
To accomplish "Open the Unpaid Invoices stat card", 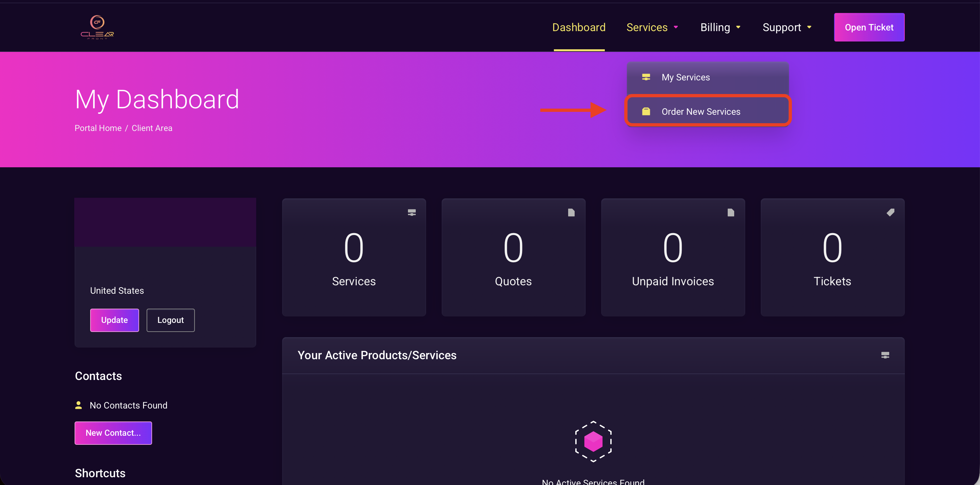I will (x=673, y=257).
